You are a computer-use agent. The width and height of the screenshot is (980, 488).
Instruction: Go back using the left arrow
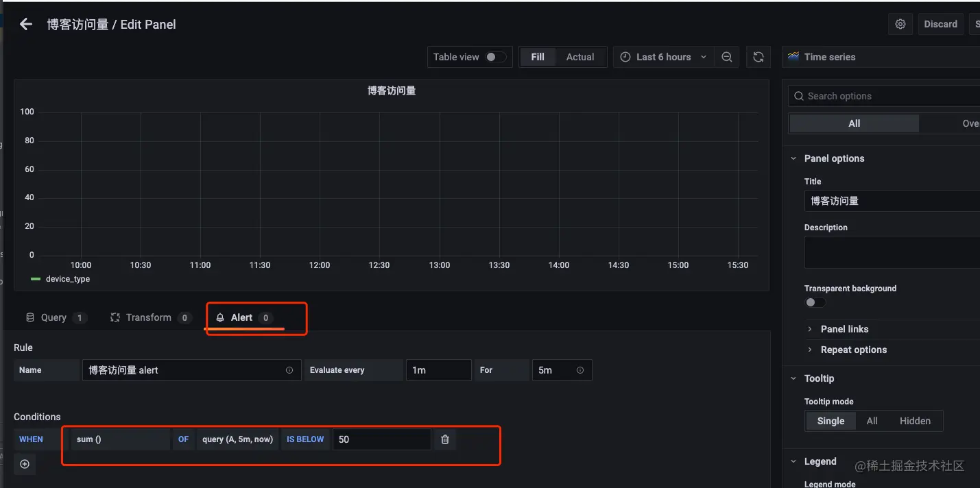pos(26,24)
